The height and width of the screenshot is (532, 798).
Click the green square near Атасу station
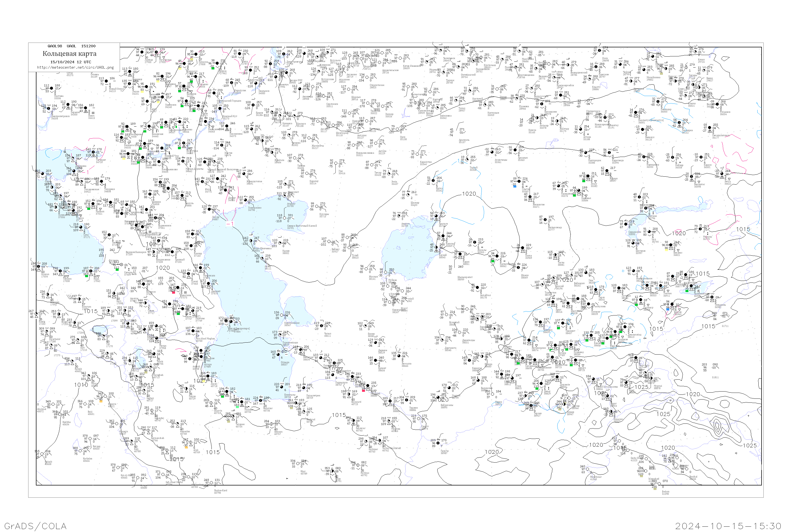coord(584,181)
